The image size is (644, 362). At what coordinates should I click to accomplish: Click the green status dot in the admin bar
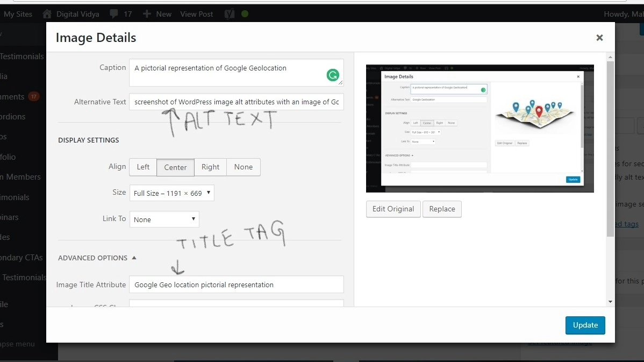[x=245, y=13]
